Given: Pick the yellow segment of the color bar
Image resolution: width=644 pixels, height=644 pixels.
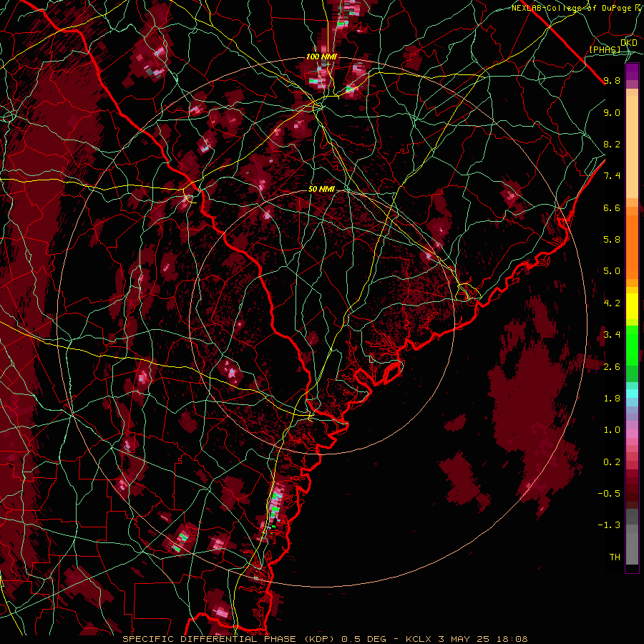Looking at the screenshot, I should [632, 306].
